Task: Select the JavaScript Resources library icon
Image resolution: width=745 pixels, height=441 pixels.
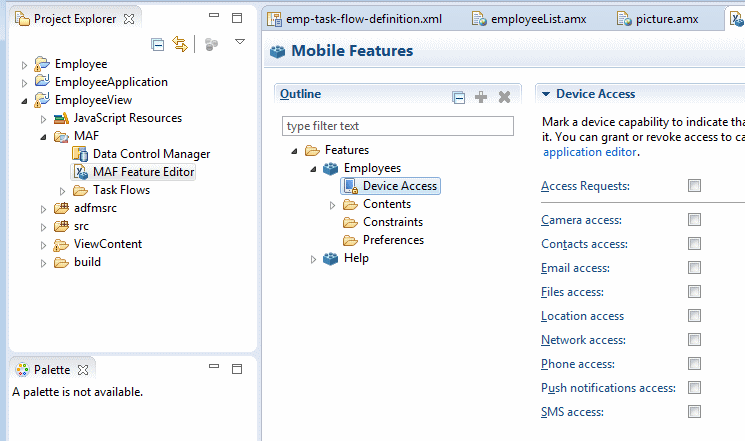Action: coord(61,118)
